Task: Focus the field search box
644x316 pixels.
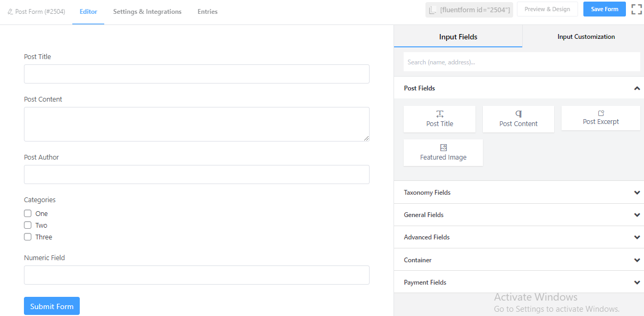Action: (521, 62)
